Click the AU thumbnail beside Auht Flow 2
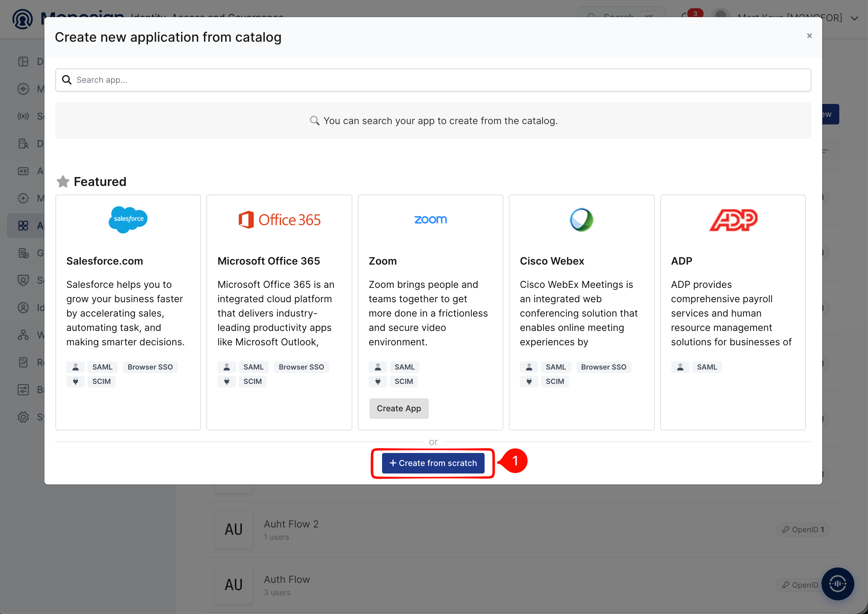The image size is (868, 614). [x=234, y=529]
